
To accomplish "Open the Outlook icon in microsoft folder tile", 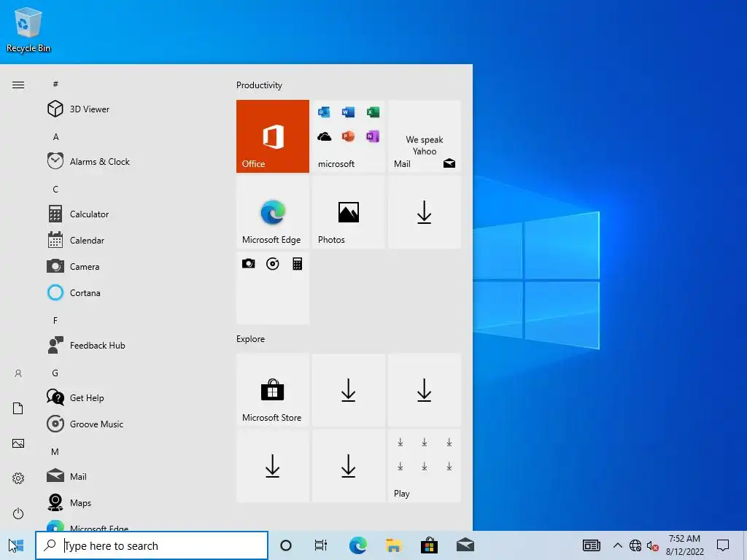I will click(324, 112).
